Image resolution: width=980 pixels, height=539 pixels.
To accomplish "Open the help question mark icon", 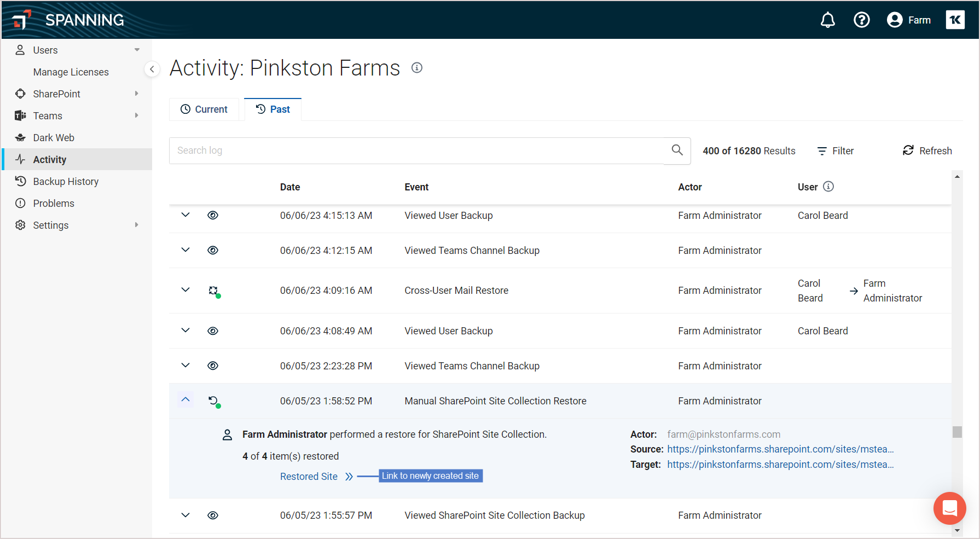I will (862, 20).
